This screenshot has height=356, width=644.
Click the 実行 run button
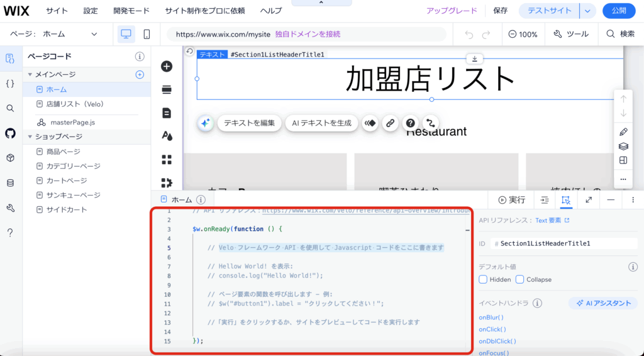point(512,200)
